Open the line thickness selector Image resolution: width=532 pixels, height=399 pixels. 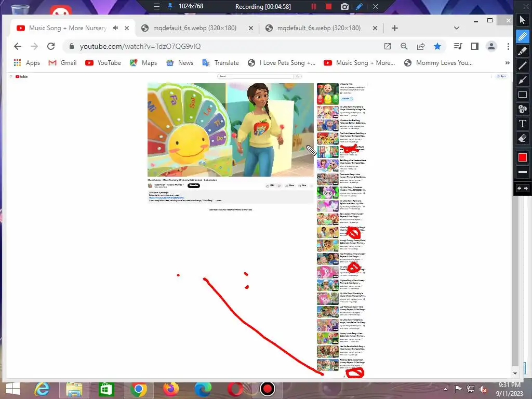pyautogui.click(x=523, y=172)
